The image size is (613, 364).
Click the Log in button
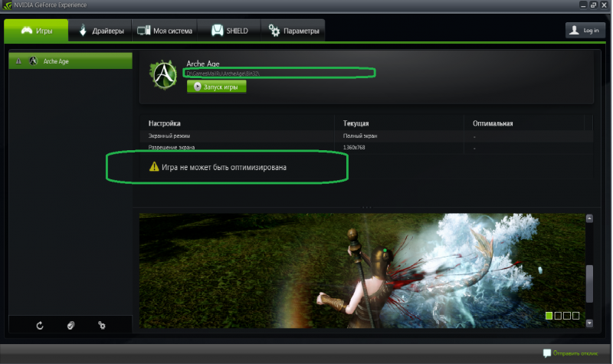point(585,30)
